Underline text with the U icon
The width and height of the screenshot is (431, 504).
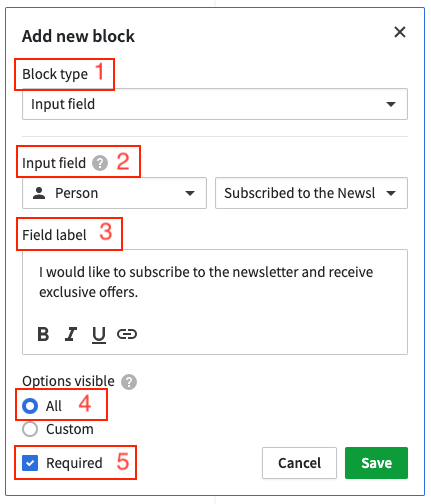pos(99,335)
